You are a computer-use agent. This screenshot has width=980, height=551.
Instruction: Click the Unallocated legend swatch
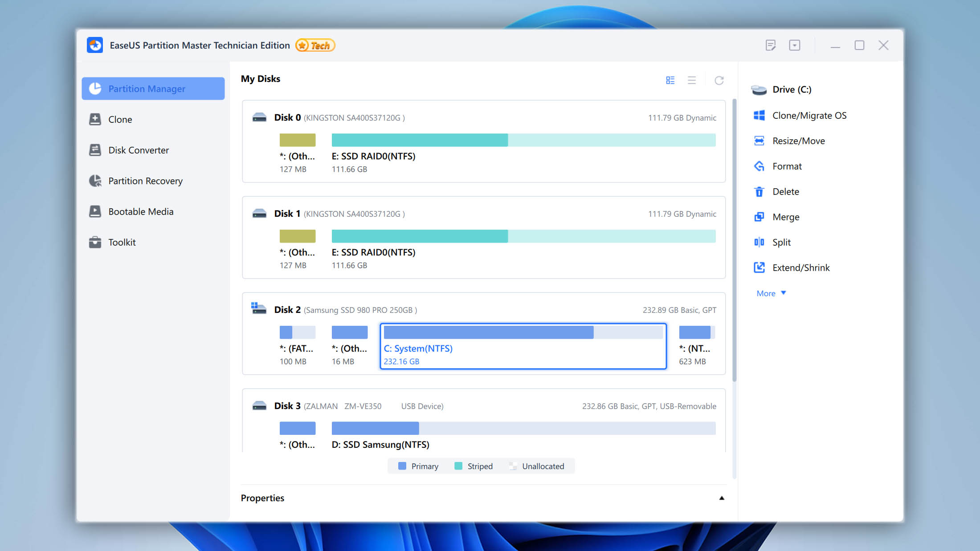513,466
